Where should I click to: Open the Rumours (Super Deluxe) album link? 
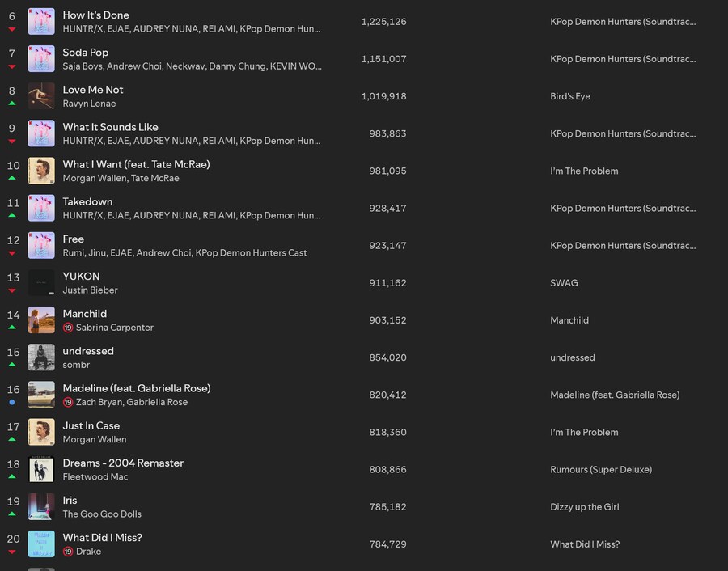pyautogui.click(x=601, y=470)
